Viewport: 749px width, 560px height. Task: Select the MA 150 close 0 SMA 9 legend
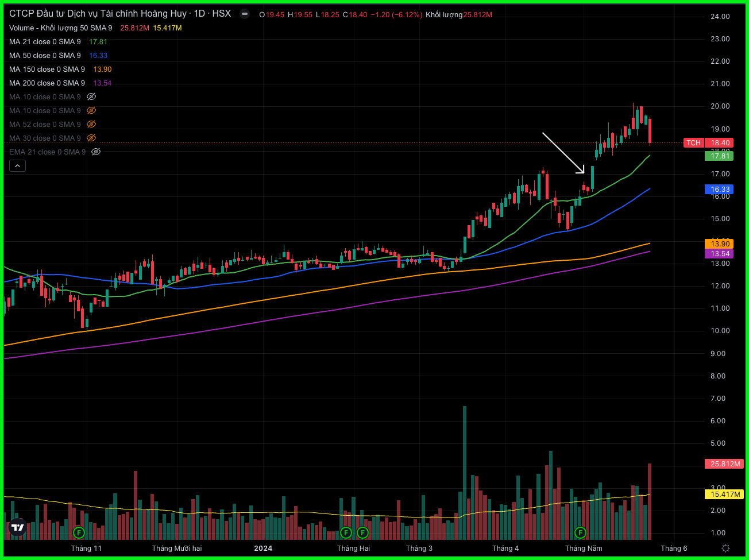(x=47, y=69)
